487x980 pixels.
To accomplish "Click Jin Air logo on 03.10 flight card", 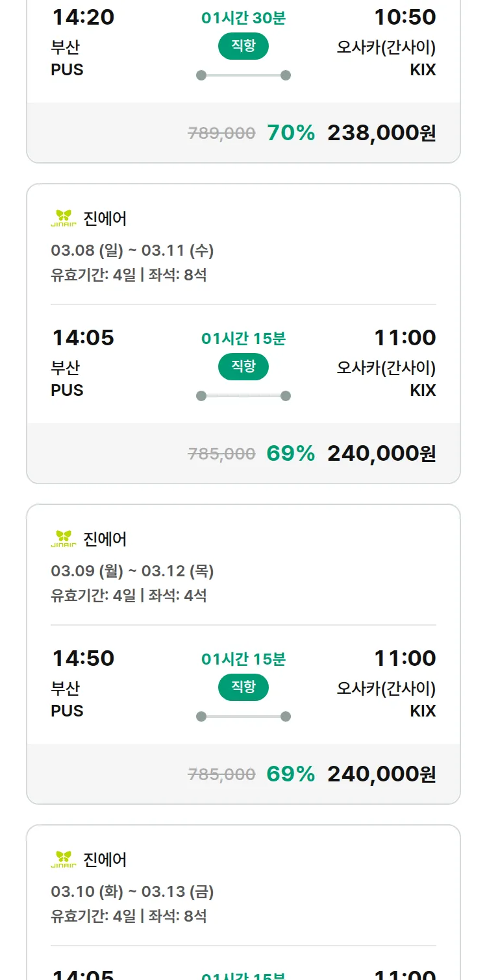I will [64, 860].
